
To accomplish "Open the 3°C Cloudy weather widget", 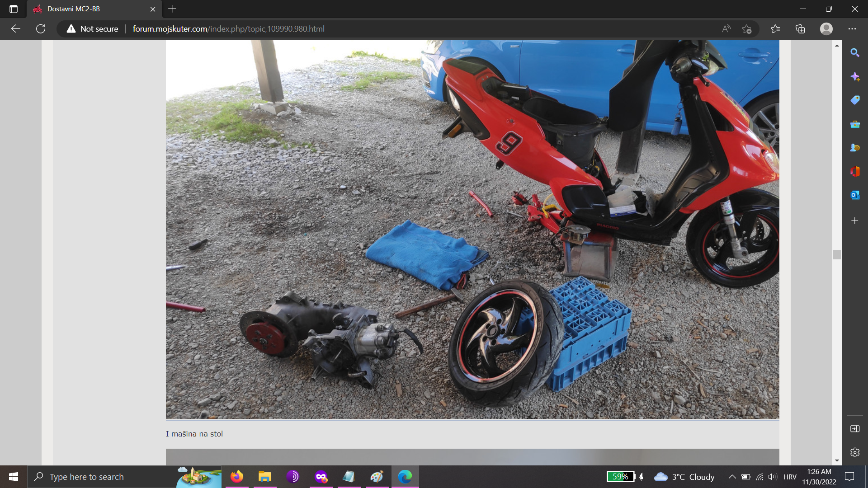I will click(684, 477).
